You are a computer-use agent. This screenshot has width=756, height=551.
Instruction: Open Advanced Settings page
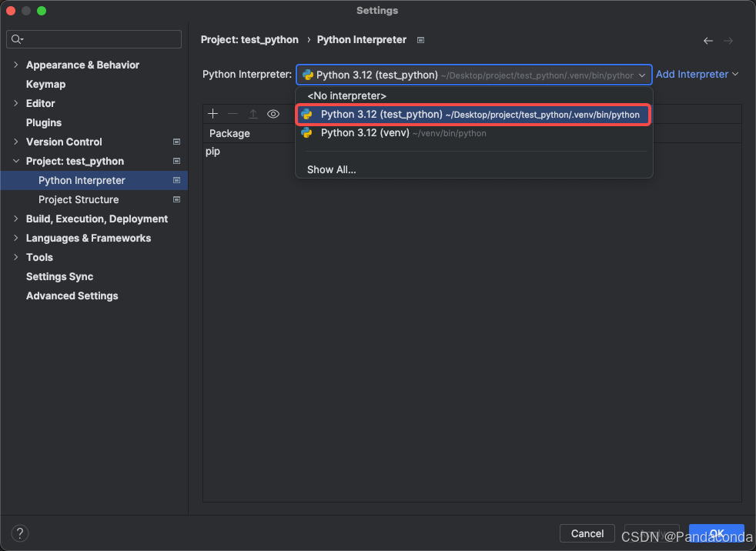pos(72,296)
